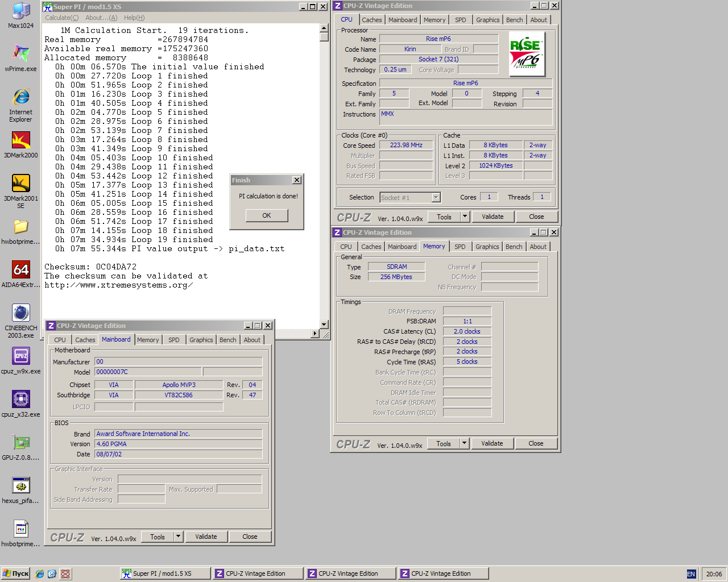Image resolution: width=728 pixels, height=582 pixels.
Task: Select the AIDA64 Extreme desktop icon
Action: [21, 275]
